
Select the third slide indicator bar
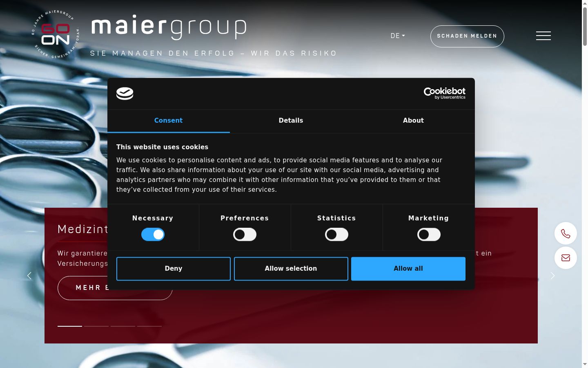123,326
